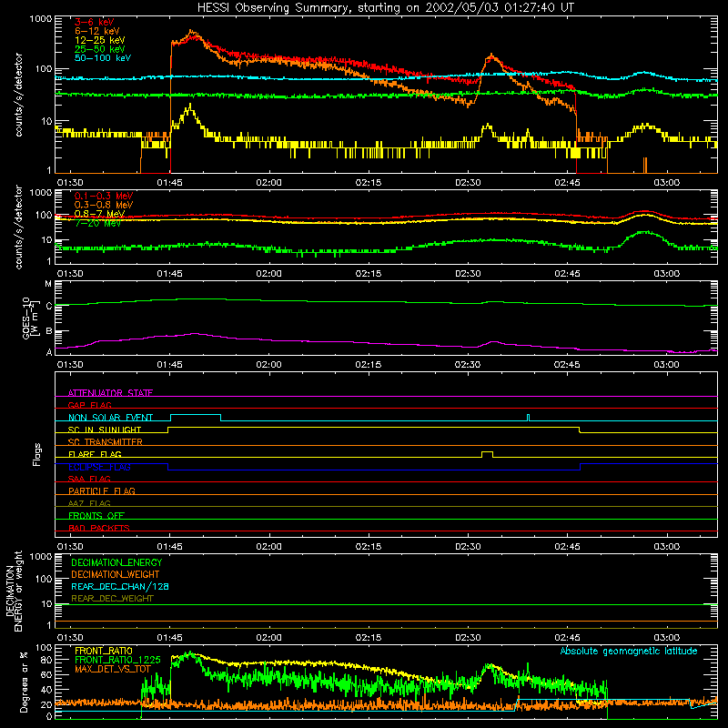Screen dimensions: 728x728
Task: Click the FRONTS_OFF flag label
Action: [x=96, y=515]
